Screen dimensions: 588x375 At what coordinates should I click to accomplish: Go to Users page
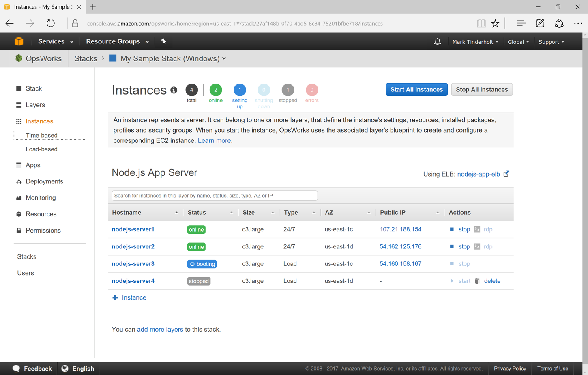[x=26, y=273]
